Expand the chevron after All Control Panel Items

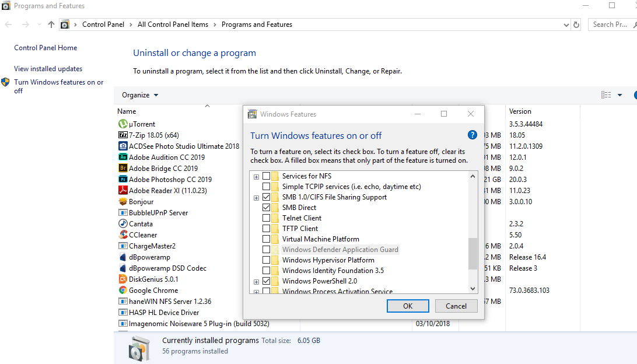coord(215,24)
